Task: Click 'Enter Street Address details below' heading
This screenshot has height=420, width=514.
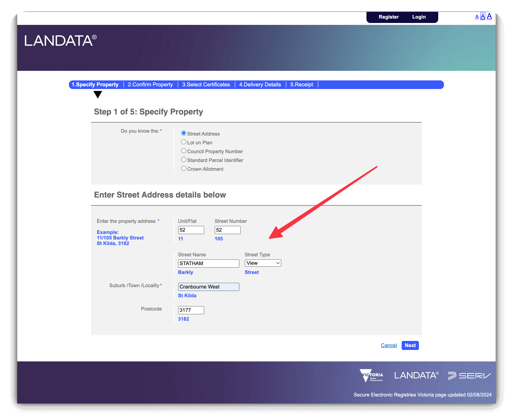Action: (160, 195)
